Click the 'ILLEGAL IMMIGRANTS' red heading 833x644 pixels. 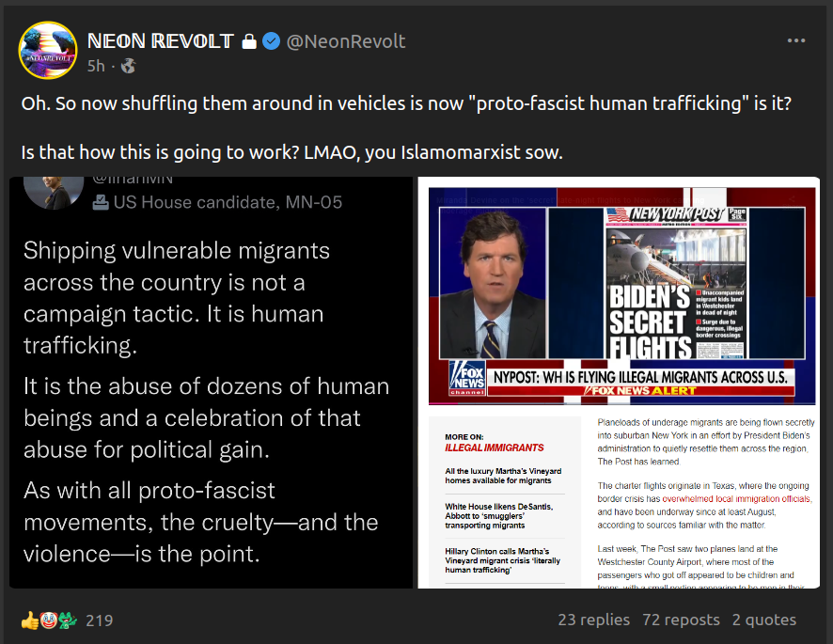point(495,448)
